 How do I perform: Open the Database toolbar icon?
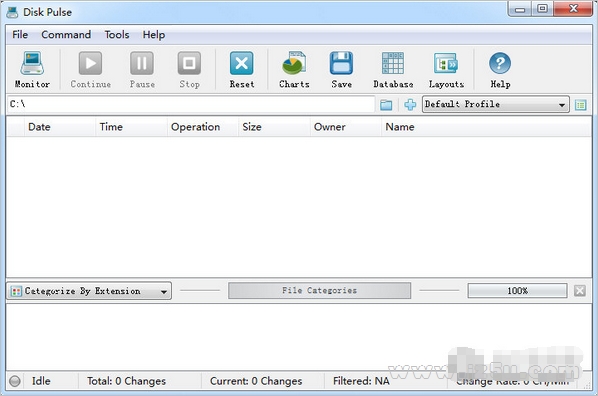click(x=393, y=70)
